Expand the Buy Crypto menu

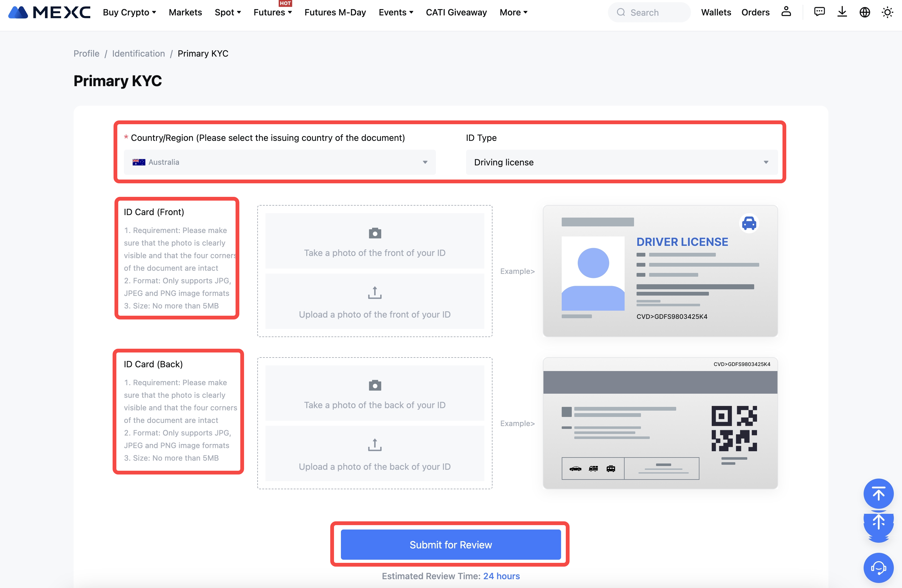(130, 13)
